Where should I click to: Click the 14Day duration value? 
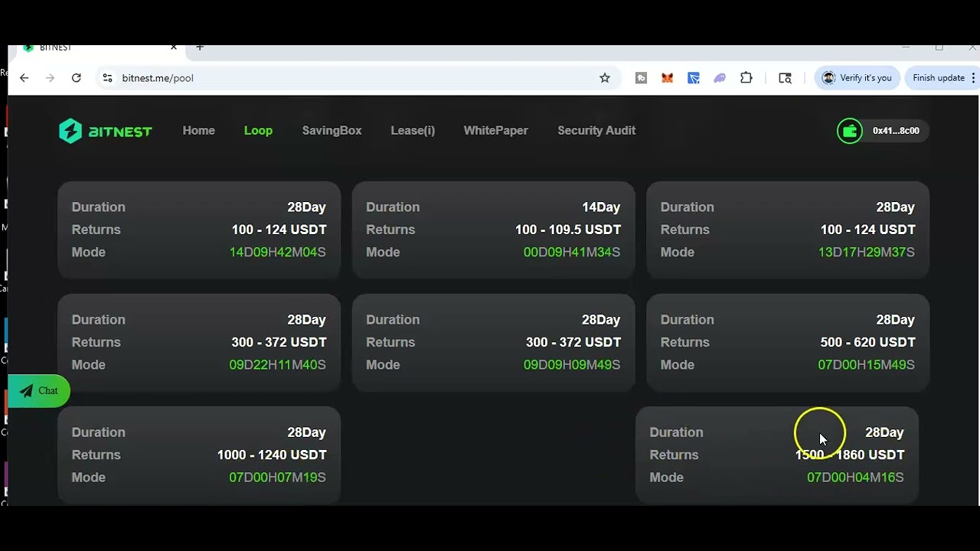[x=601, y=207]
